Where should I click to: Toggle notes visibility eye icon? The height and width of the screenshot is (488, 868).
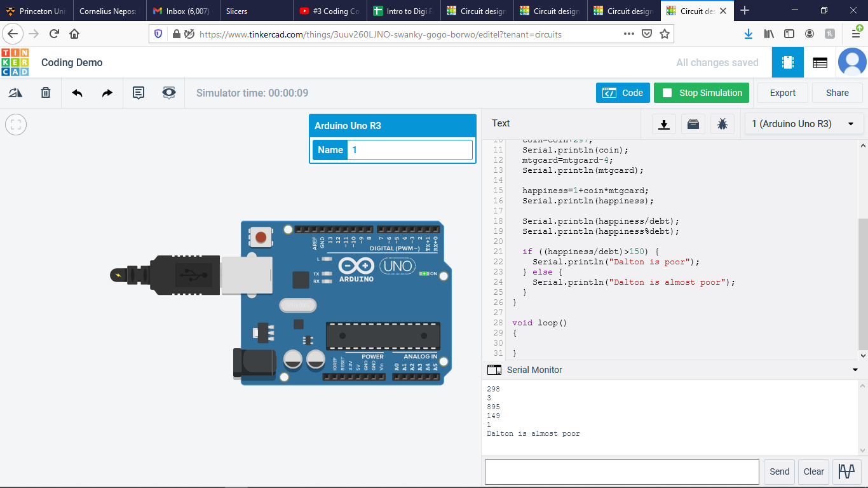point(168,93)
